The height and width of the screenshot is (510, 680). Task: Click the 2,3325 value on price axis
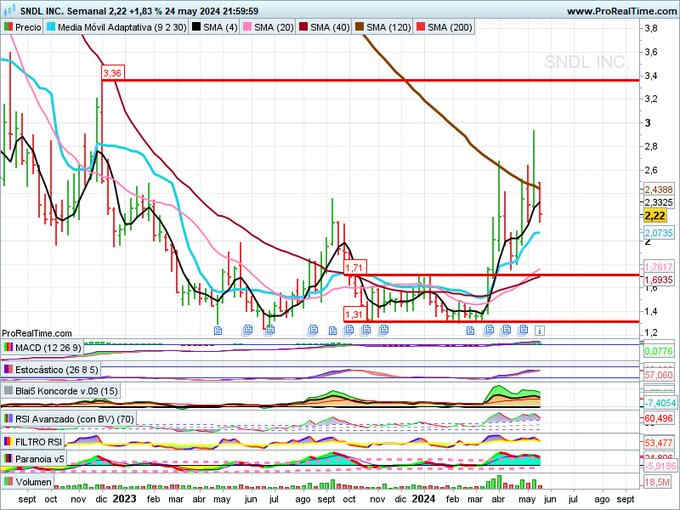(658, 203)
